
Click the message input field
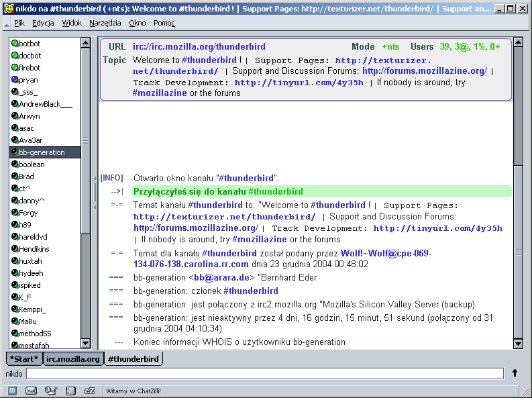tap(265, 373)
